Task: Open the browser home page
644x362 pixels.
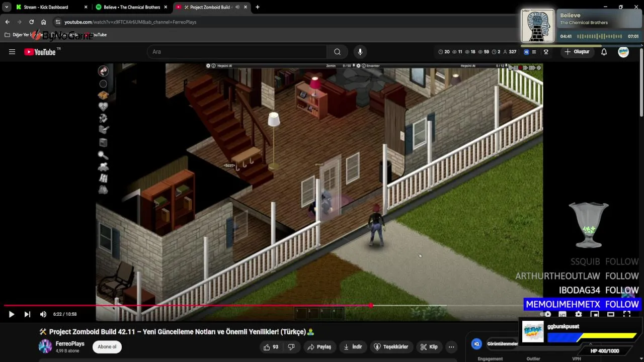Action: tap(43, 22)
